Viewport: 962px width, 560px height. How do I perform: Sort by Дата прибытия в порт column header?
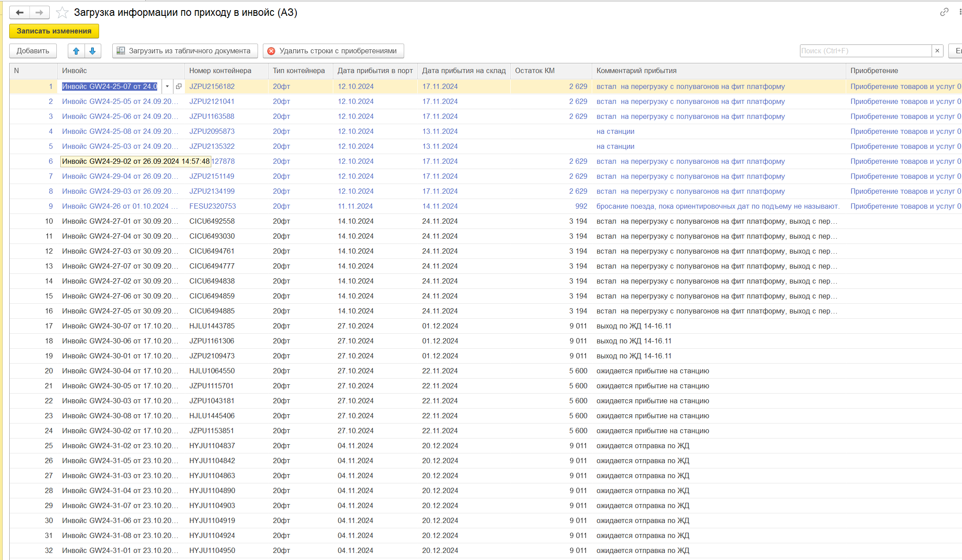375,71
